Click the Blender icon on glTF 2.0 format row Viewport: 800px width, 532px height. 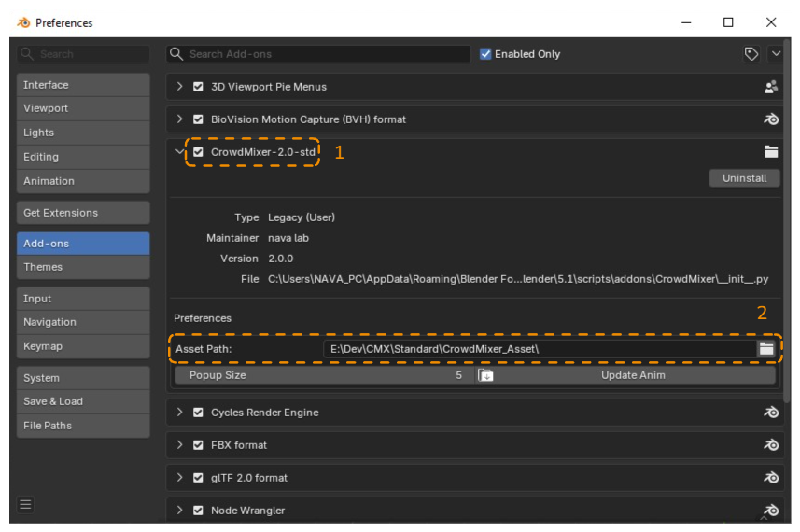pyautogui.click(x=770, y=478)
